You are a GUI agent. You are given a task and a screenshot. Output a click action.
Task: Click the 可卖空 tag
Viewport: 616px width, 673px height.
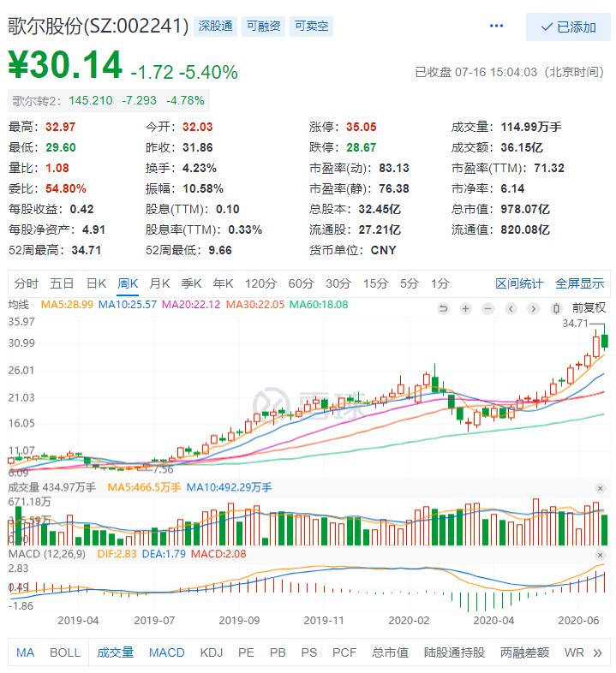(x=312, y=27)
